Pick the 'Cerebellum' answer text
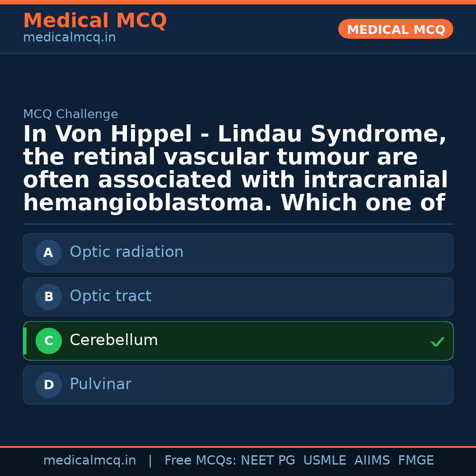Viewport: 476px width, 476px height. (114, 340)
